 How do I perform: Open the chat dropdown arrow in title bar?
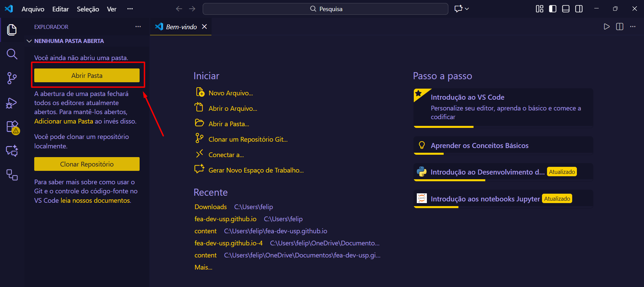467,9
